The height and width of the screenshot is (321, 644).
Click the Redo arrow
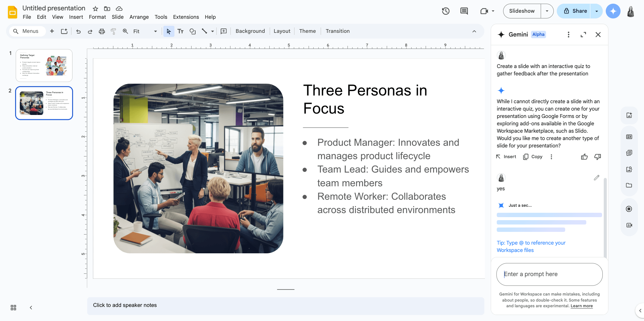[90, 31]
